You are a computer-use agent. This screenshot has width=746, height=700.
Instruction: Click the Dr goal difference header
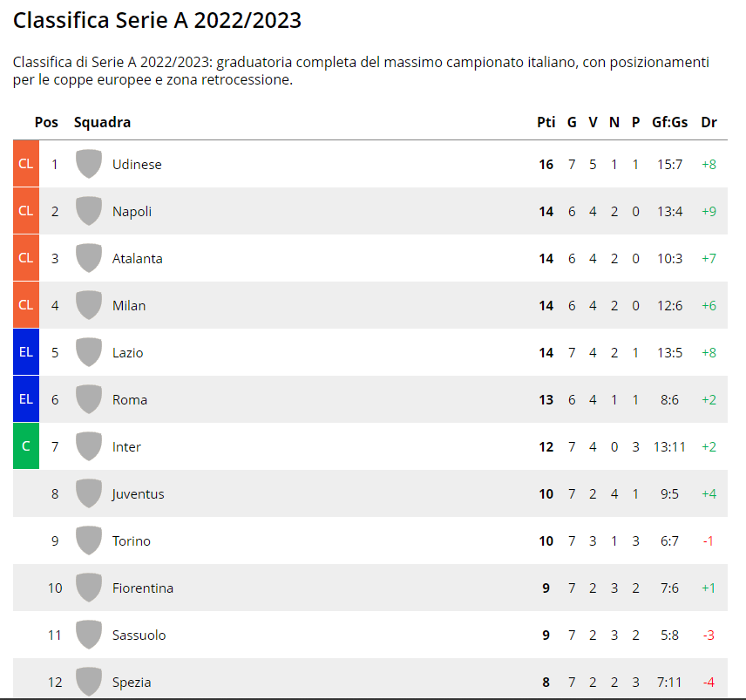click(709, 122)
